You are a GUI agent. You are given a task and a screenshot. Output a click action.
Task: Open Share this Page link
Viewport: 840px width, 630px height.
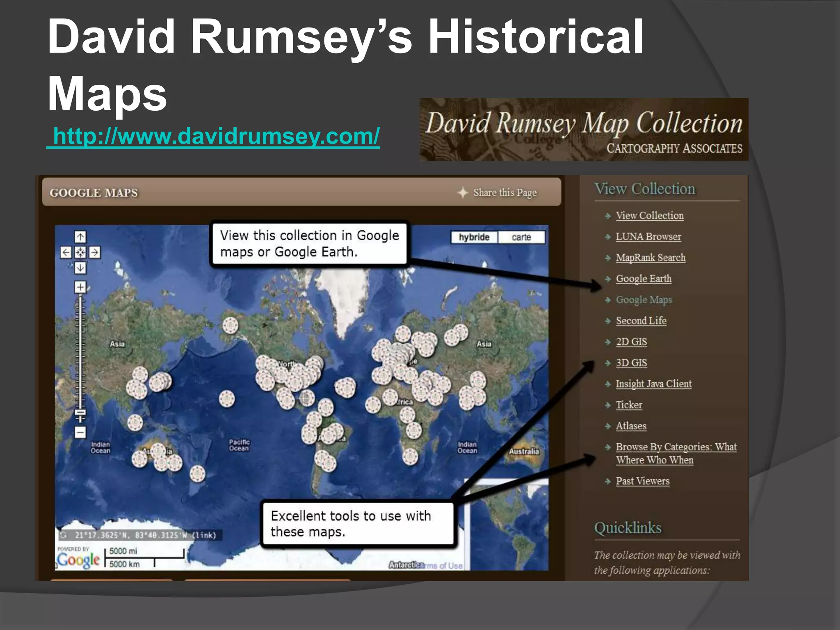[x=505, y=192]
